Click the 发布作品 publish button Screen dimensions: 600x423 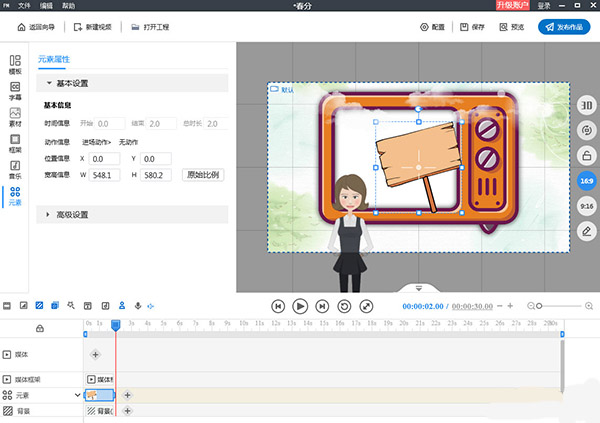(564, 27)
